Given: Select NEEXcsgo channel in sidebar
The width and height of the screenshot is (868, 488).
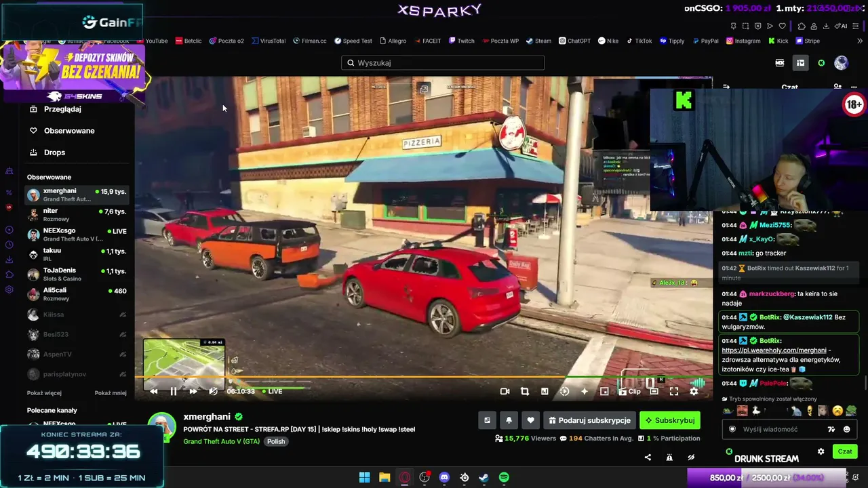Looking at the screenshot, I should tap(77, 235).
